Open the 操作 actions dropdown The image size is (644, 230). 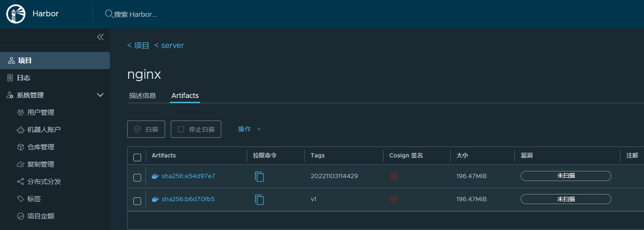coord(250,129)
